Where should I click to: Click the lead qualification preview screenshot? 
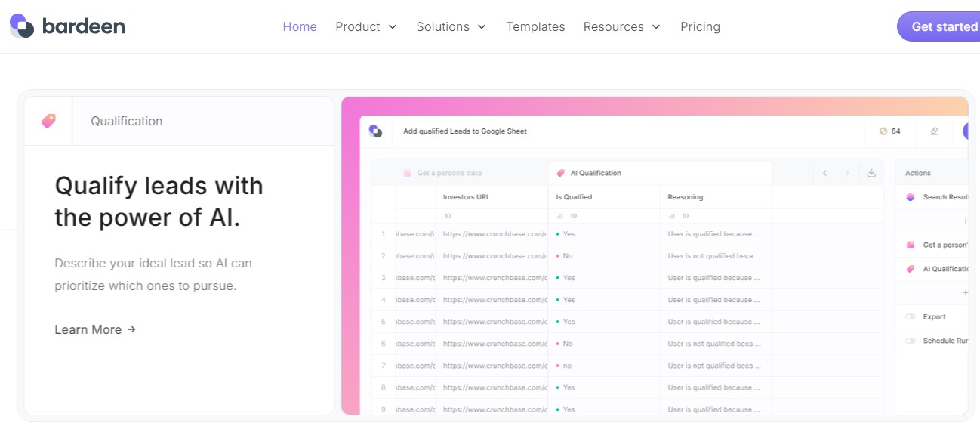point(655,255)
